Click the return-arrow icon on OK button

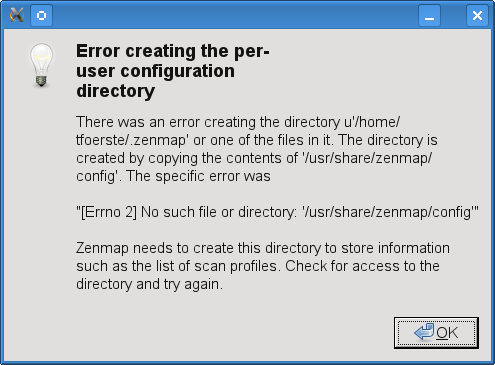click(x=424, y=332)
